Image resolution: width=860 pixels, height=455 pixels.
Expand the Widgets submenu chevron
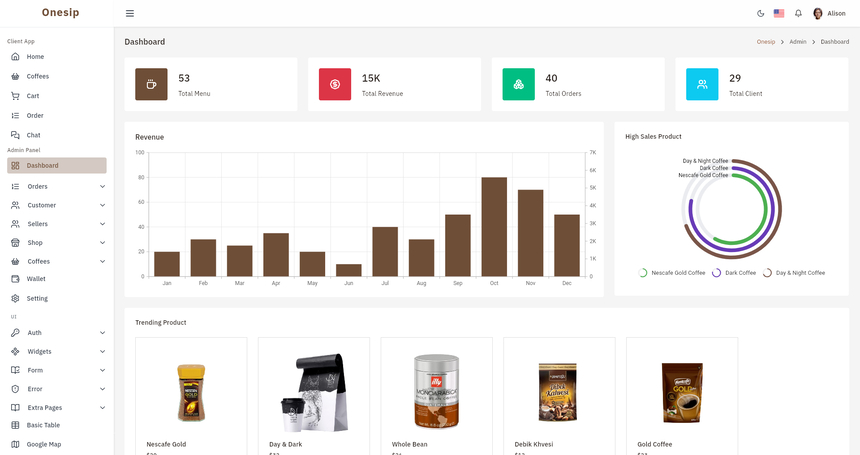coord(103,351)
